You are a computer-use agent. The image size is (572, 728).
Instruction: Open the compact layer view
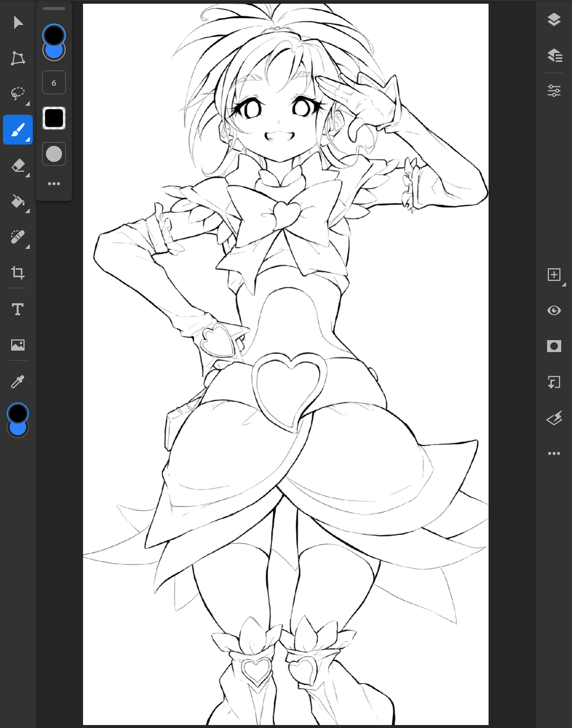coord(554,20)
